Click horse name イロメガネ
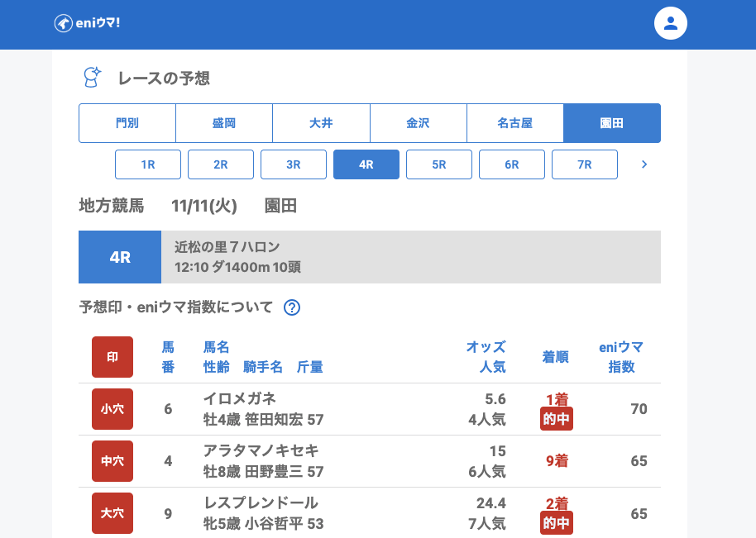Screen dimensions: 756x538 point(240,398)
